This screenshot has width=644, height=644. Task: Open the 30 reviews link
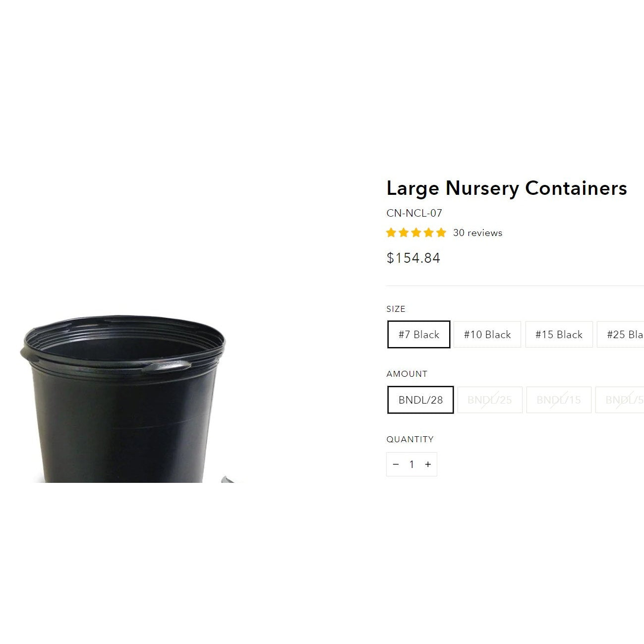coord(477,233)
